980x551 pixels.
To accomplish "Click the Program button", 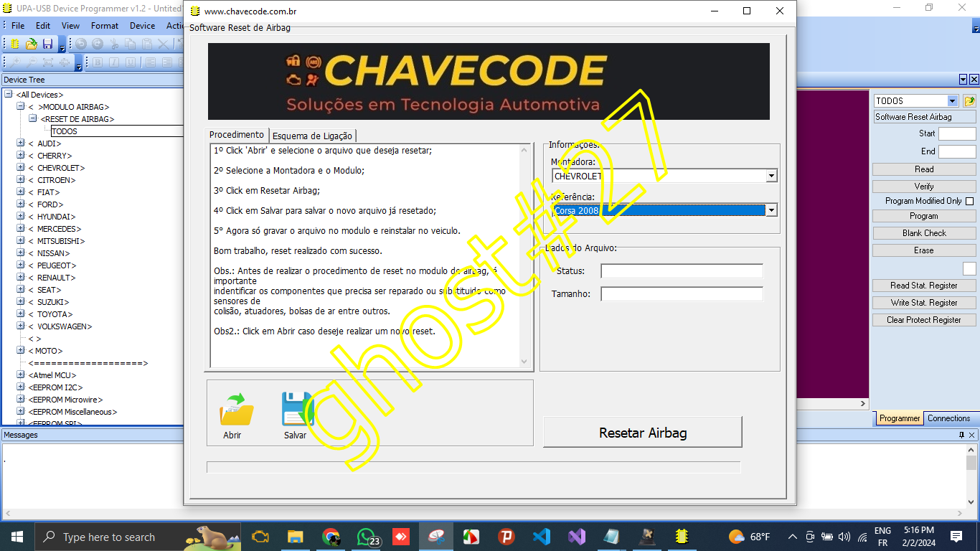I will point(924,216).
